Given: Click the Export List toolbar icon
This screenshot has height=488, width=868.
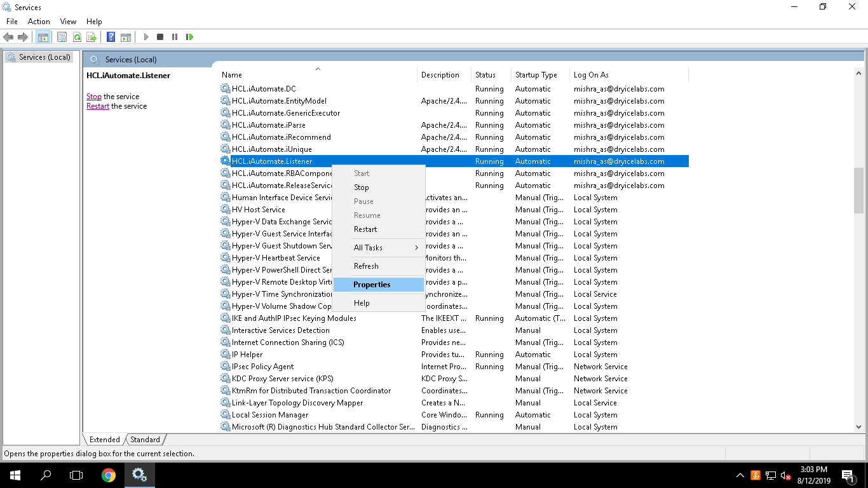Looking at the screenshot, I should pyautogui.click(x=92, y=37).
